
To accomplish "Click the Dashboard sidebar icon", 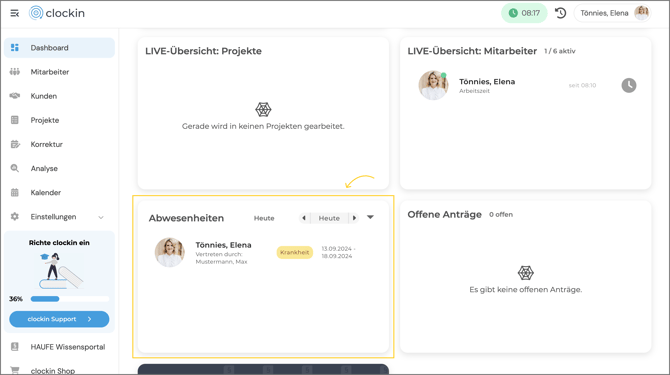I will pos(15,47).
